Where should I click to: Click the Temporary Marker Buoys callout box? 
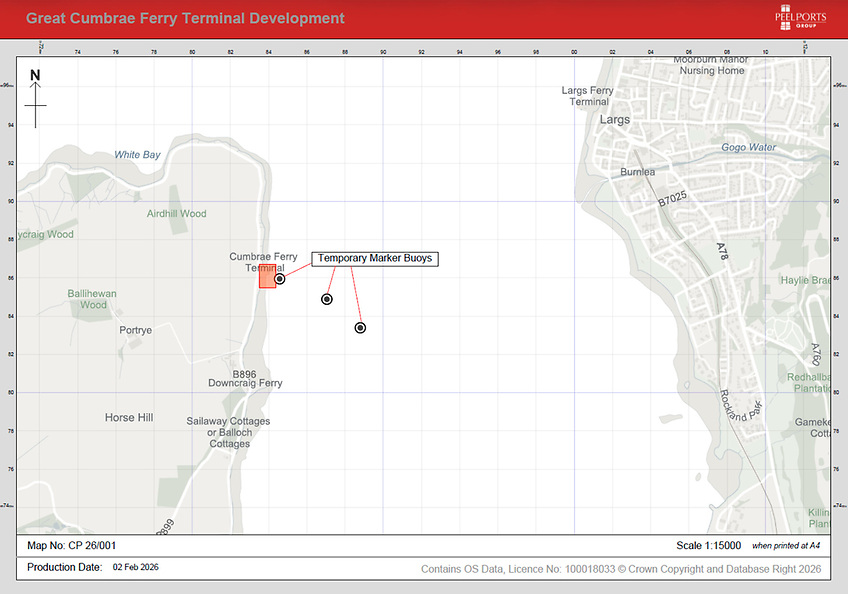[375, 258]
